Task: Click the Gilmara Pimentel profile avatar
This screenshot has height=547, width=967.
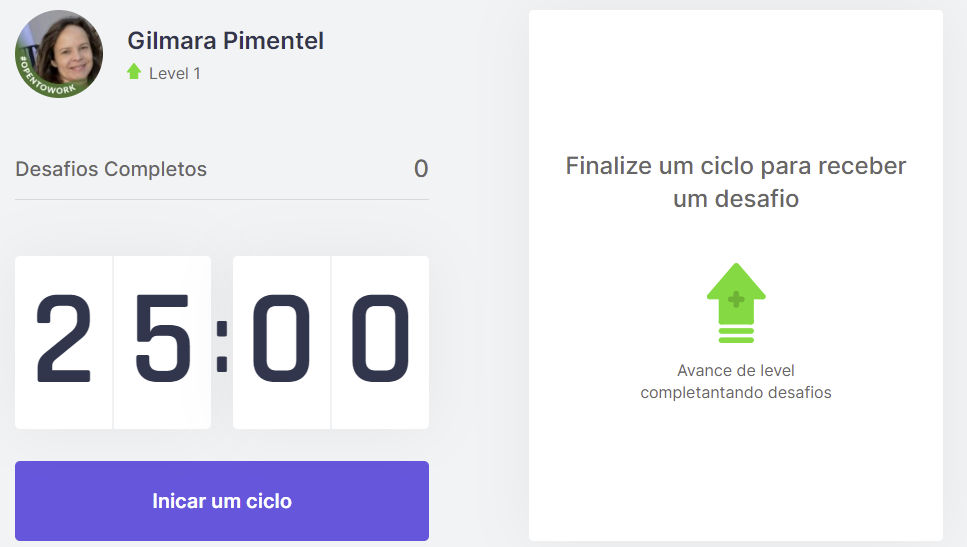Action: (x=59, y=54)
